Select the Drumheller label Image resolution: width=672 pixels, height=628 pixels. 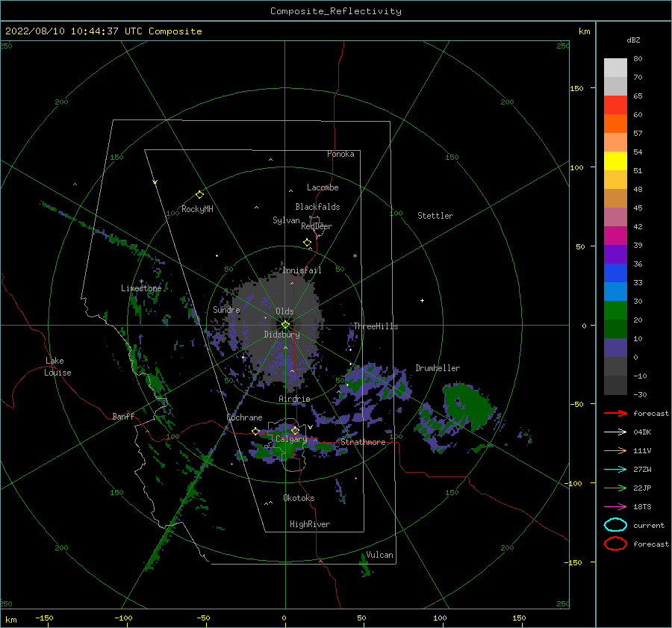438,368
